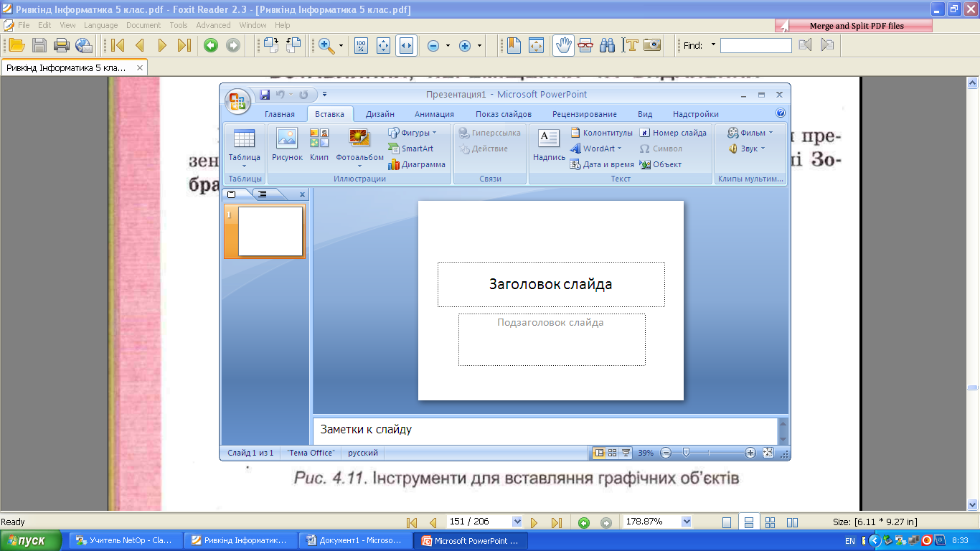This screenshot has height=551, width=980.
Task: Switch to Single Page layout in status bar
Action: (x=727, y=522)
